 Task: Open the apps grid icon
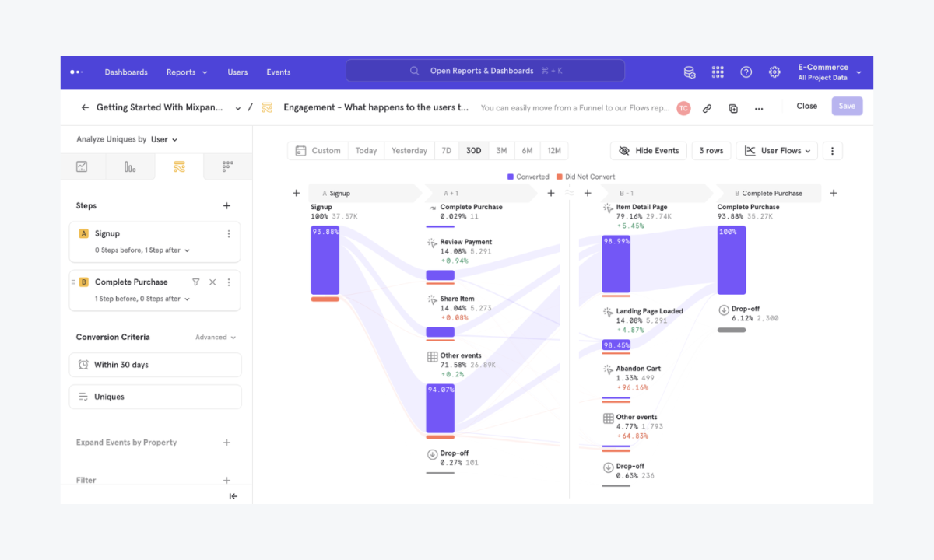pyautogui.click(x=718, y=72)
